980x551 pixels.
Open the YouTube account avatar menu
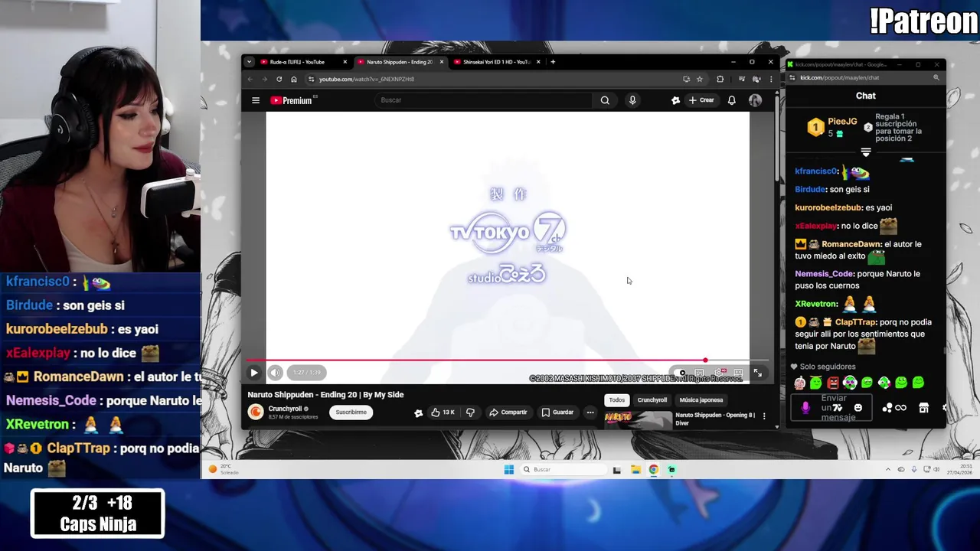pyautogui.click(x=755, y=100)
